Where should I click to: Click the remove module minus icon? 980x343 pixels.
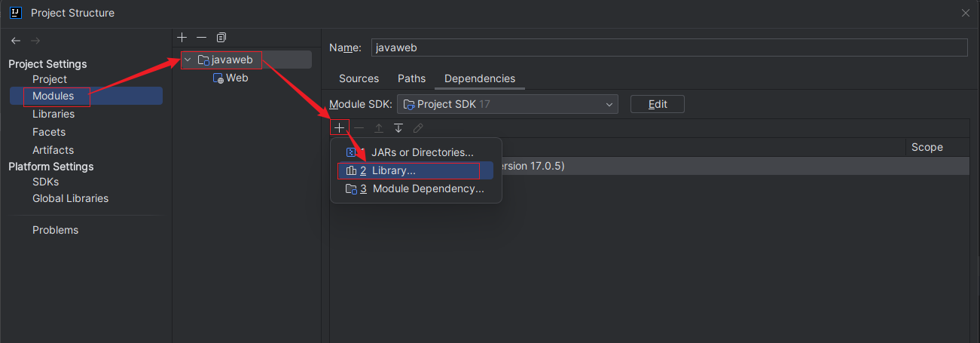click(201, 37)
